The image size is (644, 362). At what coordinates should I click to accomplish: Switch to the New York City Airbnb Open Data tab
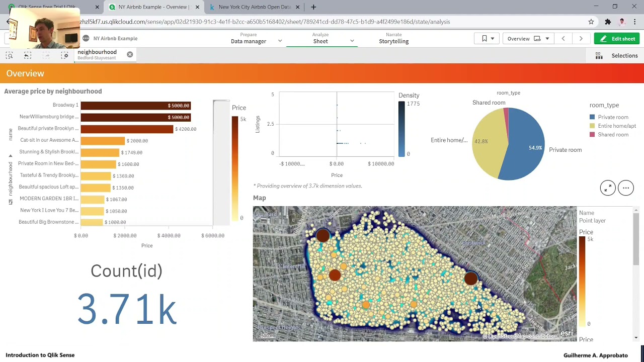[x=255, y=7]
